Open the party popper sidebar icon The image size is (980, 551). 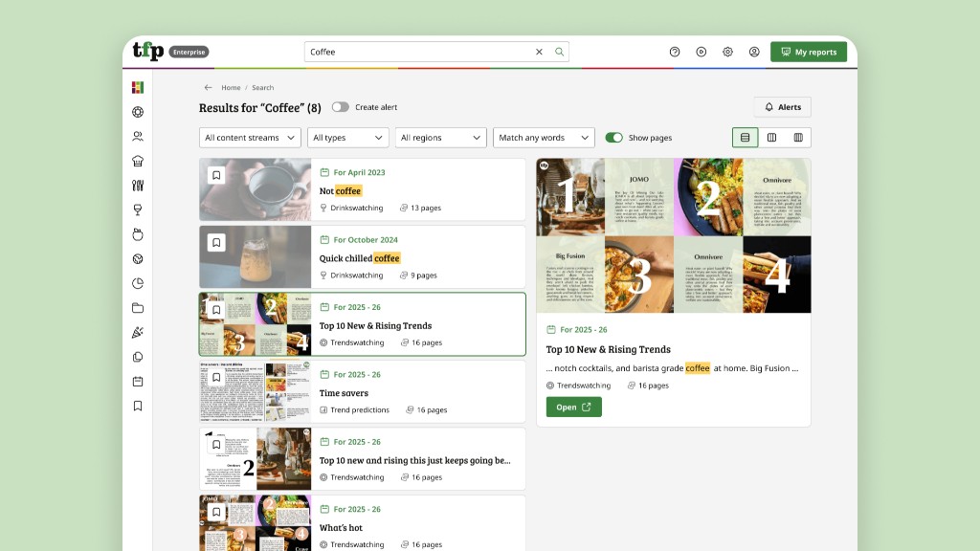coord(138,332)
